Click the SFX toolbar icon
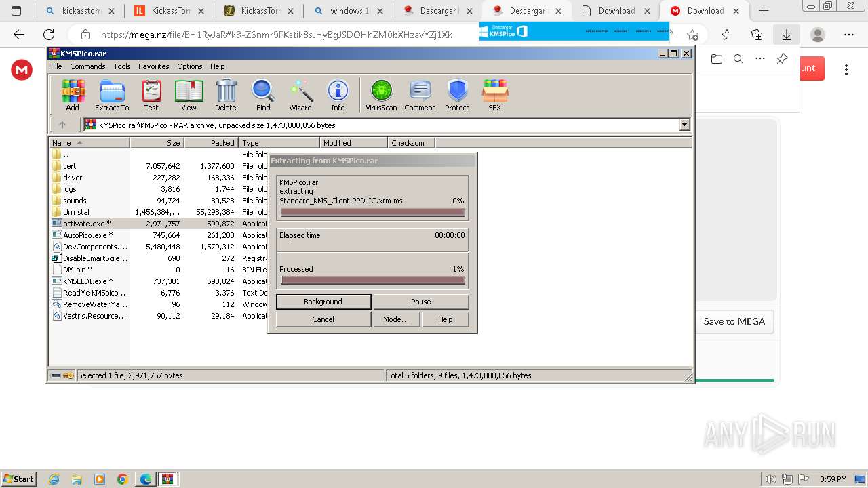This screenshot has height=488, width=868. click(x=495, y=96)
